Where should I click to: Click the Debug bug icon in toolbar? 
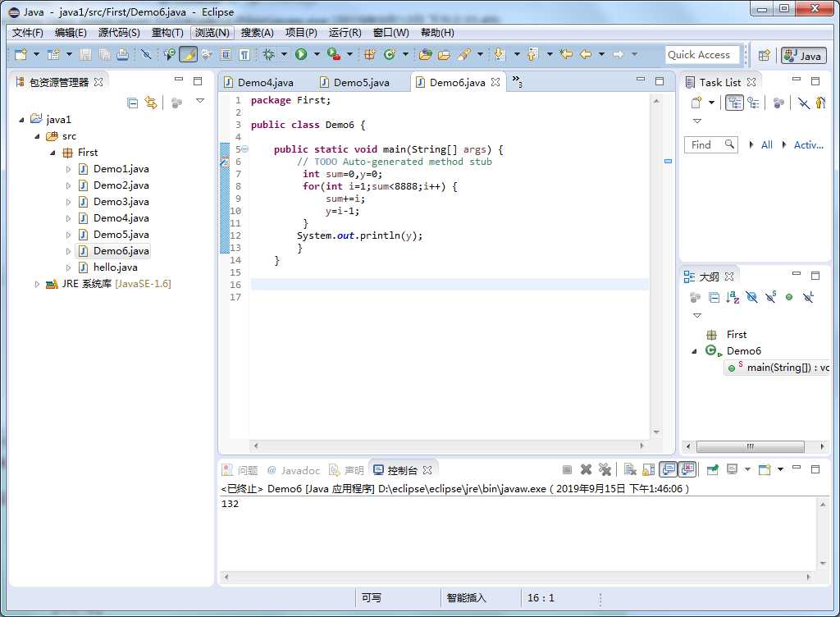(x=269, y=54)
